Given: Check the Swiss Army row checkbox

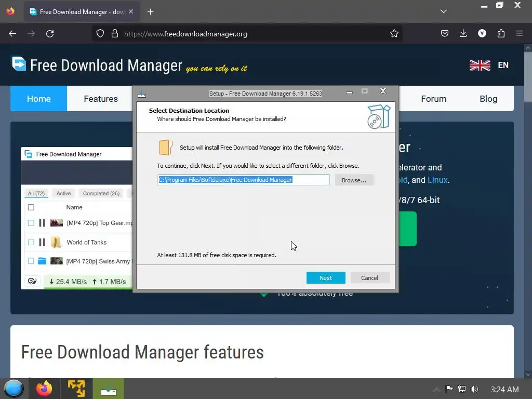Looking at the screenshot, I should point(31,261).
